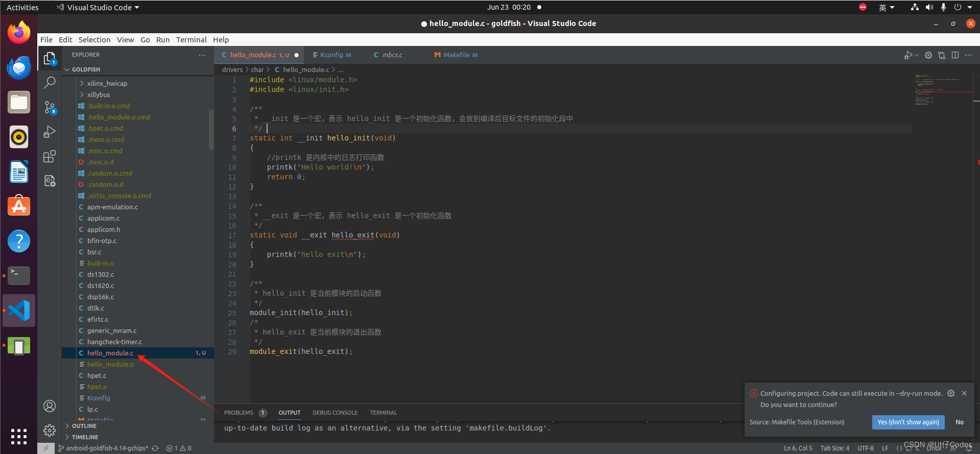
Task: Change Tab Size: 4 indentation setting
Action: tap(835, 448)
